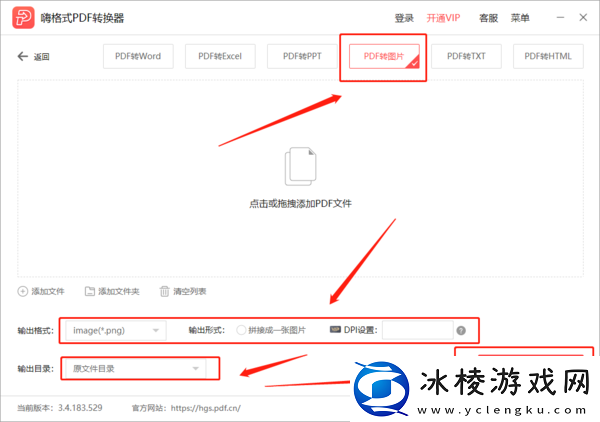Click 点击或拖拽添加PDF文件 text
The width and height of the screenshot is (600, 422).
point(300,204)
